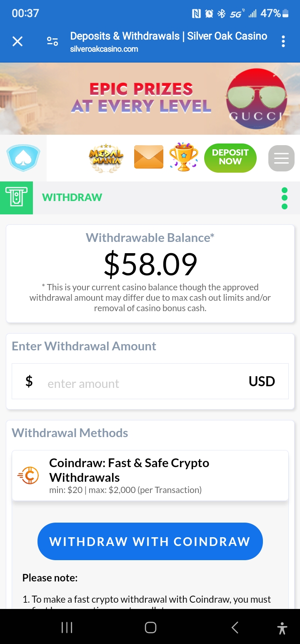The width and height of the screenshot is (300, 644).
Task: Tap the gold trophy icon
Action: click(183, 157)
